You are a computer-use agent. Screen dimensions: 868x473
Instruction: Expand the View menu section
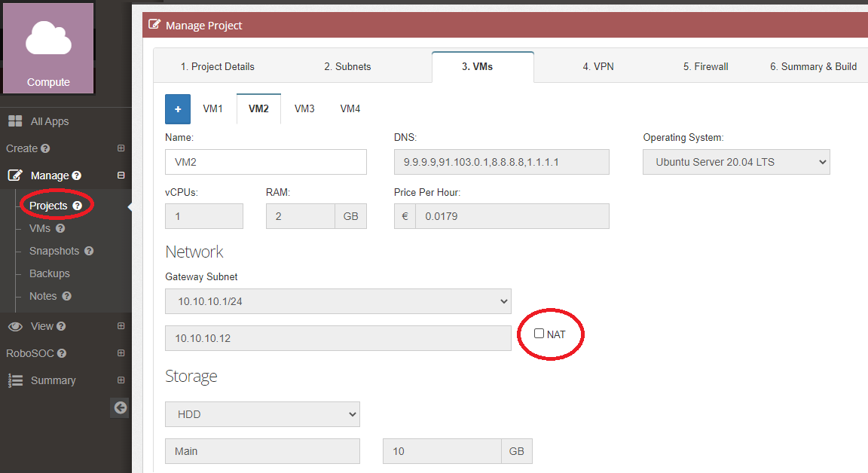(x=121, y=326)
